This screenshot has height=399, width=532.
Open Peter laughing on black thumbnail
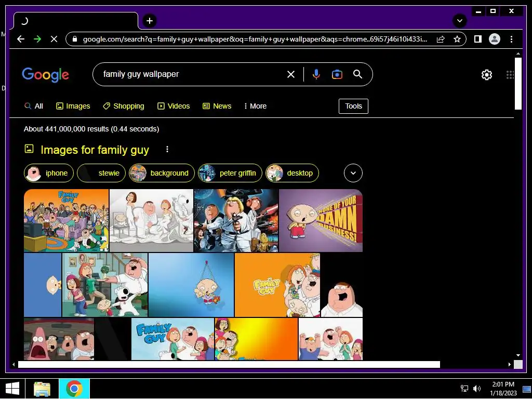pyautogui.click(x=342, y=285)
